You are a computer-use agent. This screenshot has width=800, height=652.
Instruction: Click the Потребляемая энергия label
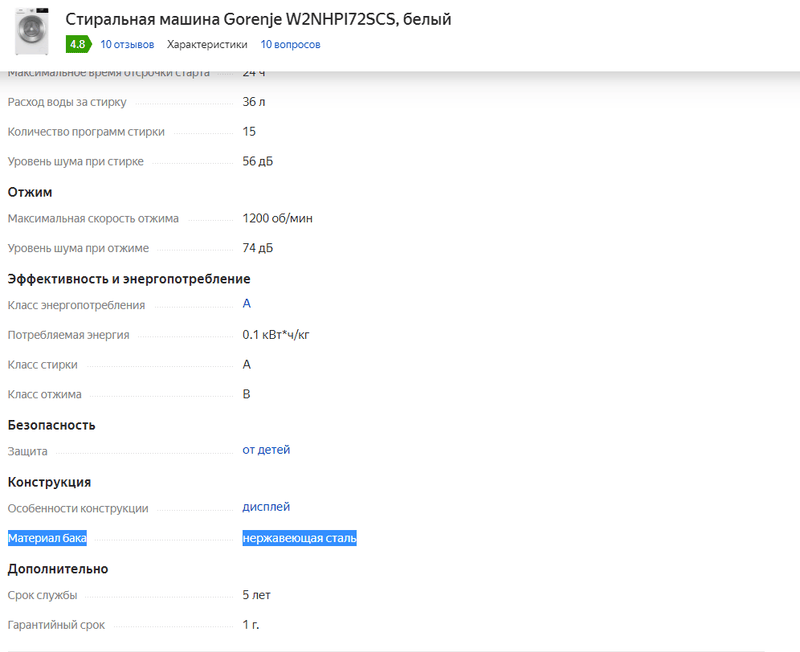point(68,335)
